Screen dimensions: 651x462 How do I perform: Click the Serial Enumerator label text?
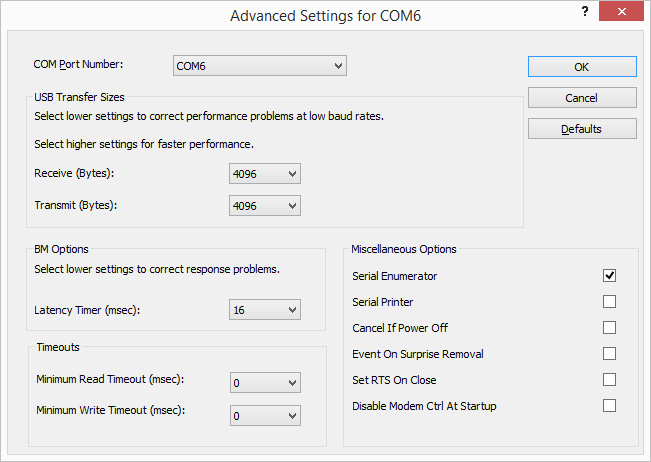pyautogui.click(x=395, y=276)
